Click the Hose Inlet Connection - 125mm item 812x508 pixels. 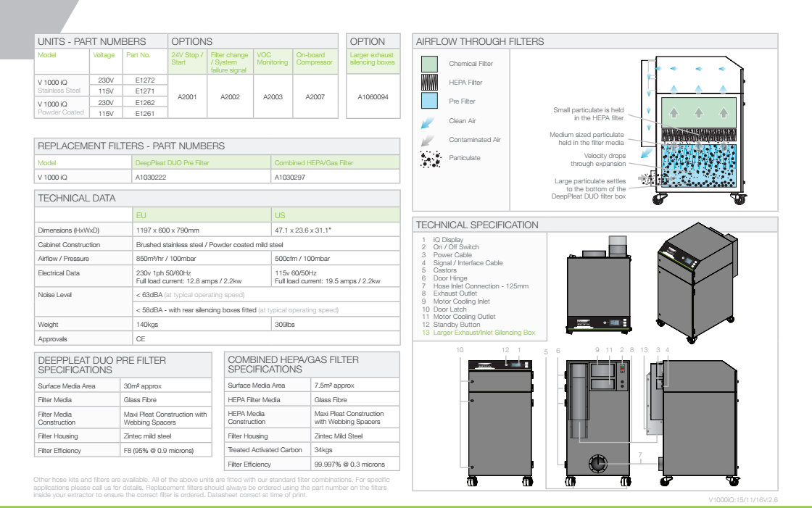tap(481, 286)
